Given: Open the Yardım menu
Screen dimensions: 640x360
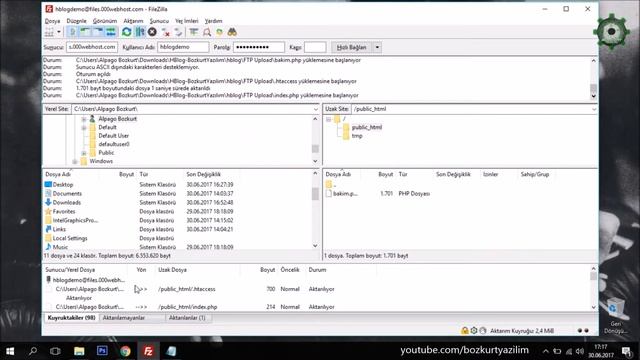Looking at the screenshot, I should [213, 21].
